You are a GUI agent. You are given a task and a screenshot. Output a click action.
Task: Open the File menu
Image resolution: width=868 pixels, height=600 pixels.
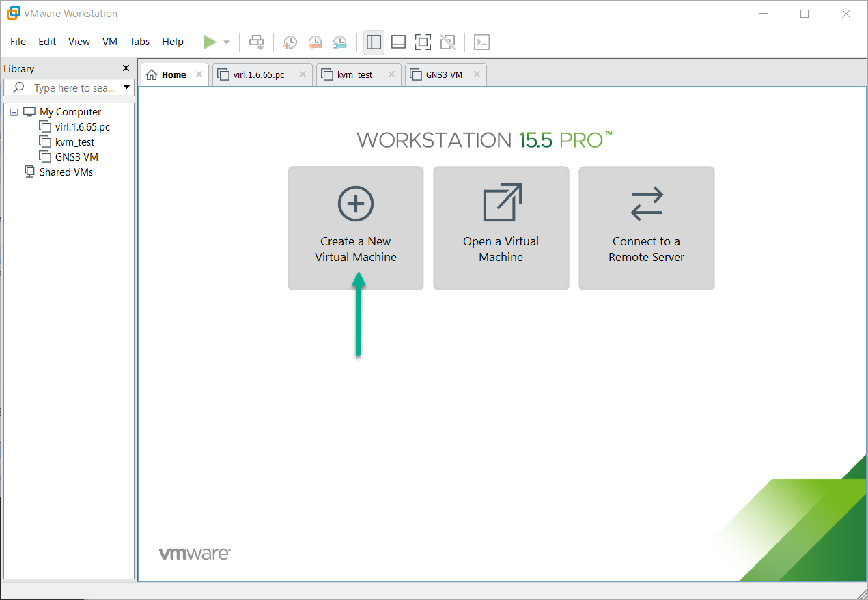pos(18,42)
